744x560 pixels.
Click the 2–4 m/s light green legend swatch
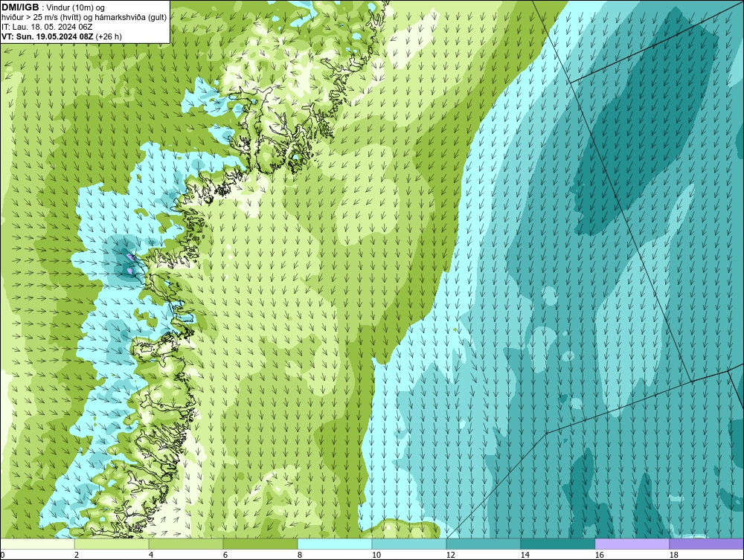coord(112,544)
